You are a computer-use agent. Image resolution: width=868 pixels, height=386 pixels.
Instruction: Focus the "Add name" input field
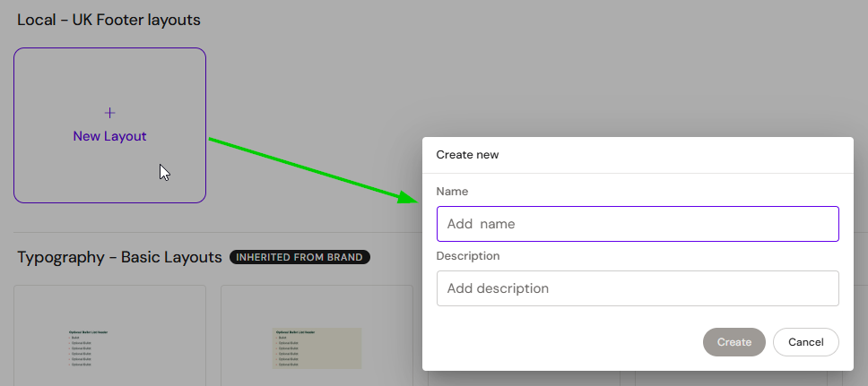[x=637, y=224]
